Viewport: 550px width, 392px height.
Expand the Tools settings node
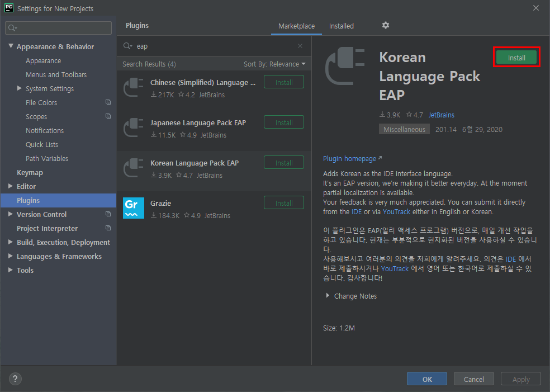11,270
